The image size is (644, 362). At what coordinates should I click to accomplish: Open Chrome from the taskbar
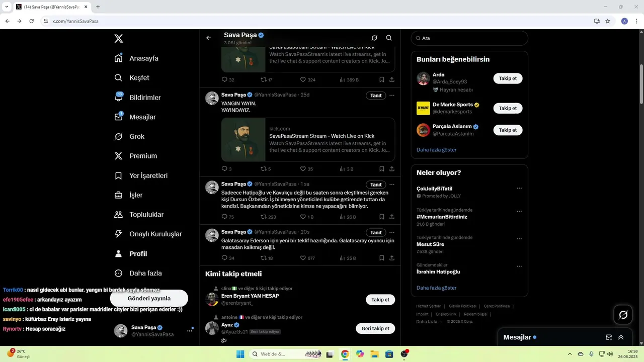point(345,354)
